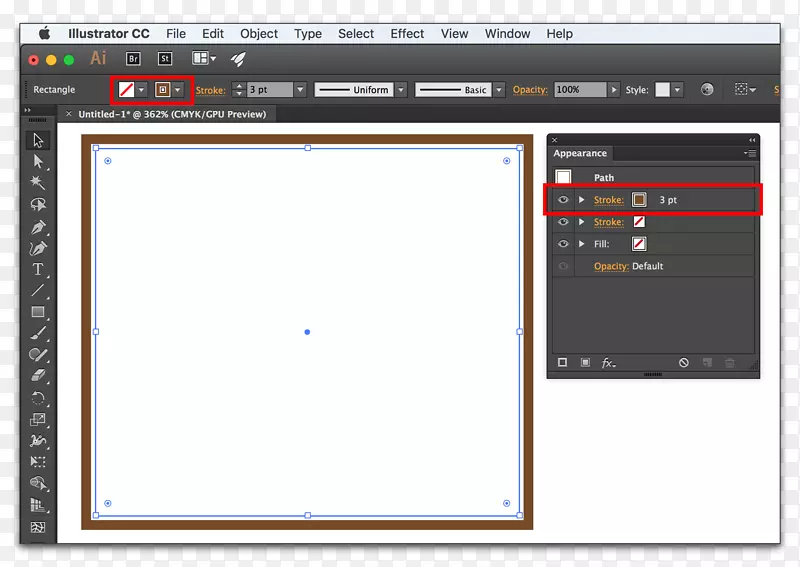This screenshot has height=567, width=800.
Task: Click the brown stroke swatch in Appearance
Action: (x=639, y=200)
